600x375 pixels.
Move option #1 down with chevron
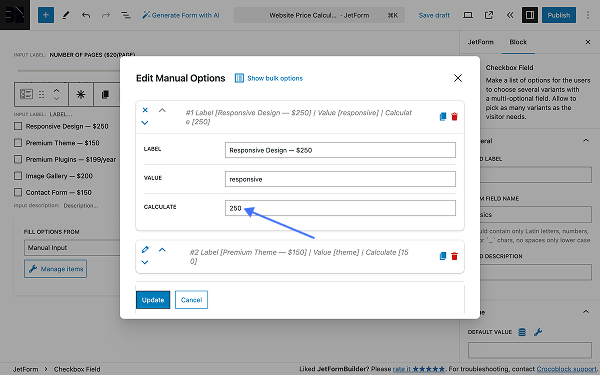point(145,123)
